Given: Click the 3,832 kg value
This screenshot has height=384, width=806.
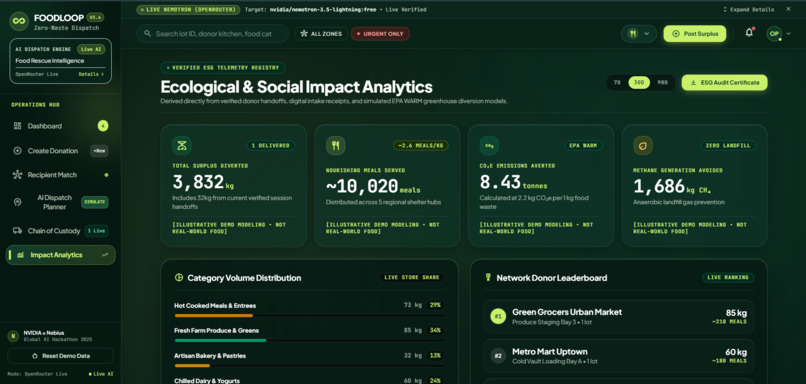Looking at the screenshot, I should pyautogui.click(x=203, y=182).
